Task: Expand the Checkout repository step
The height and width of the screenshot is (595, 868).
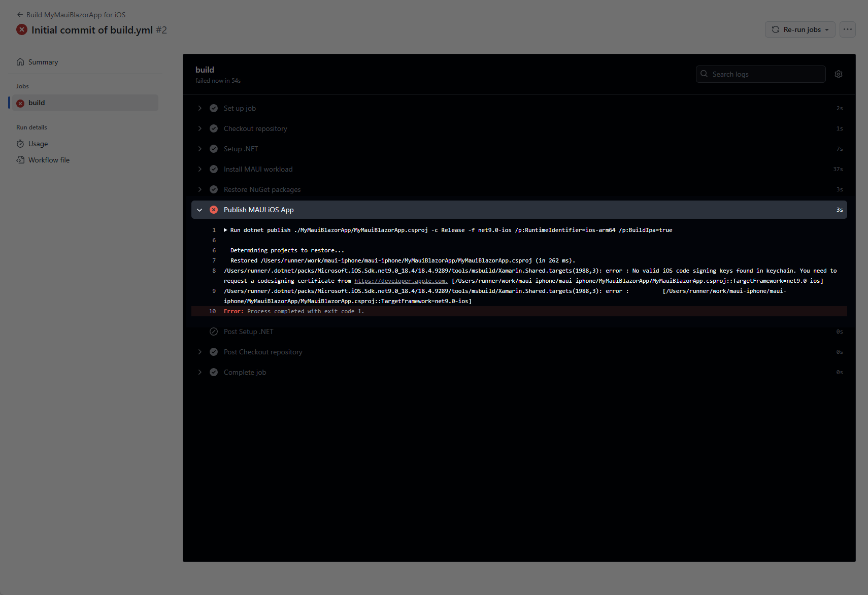Action: click(199, 128)
